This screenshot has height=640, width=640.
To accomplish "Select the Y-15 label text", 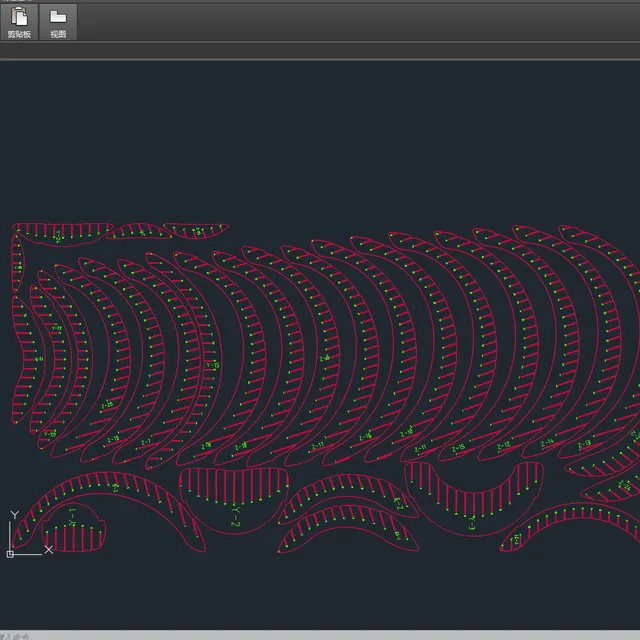I will (x=213, y=365).
